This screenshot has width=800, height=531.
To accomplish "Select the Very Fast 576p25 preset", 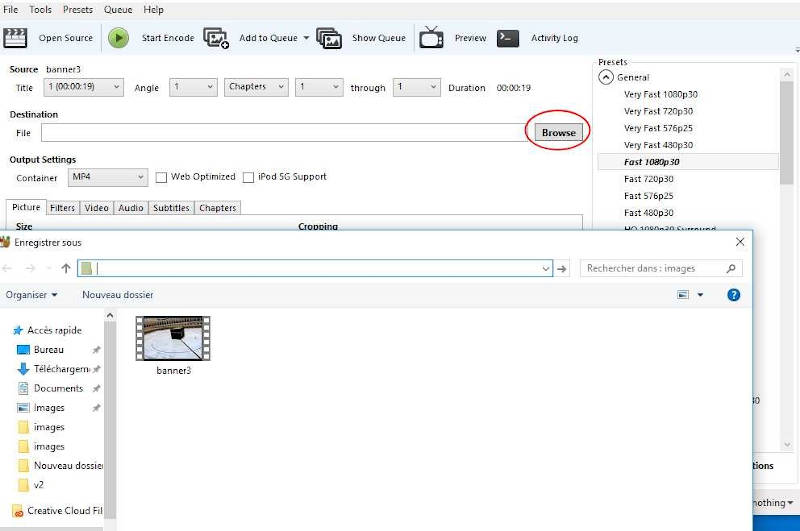I will click(x=658, y=128).
